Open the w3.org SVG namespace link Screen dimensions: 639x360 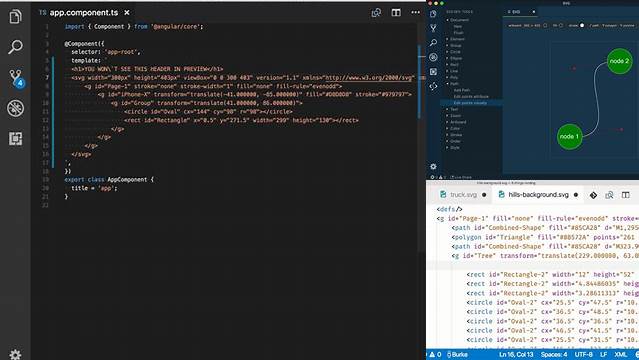point(369,77)
